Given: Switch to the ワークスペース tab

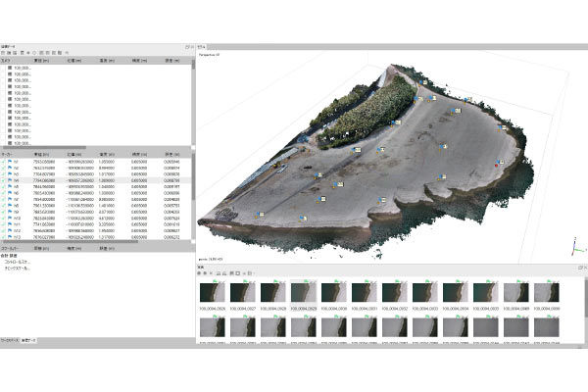Looking at the screenshot, I should pos(11,338).
